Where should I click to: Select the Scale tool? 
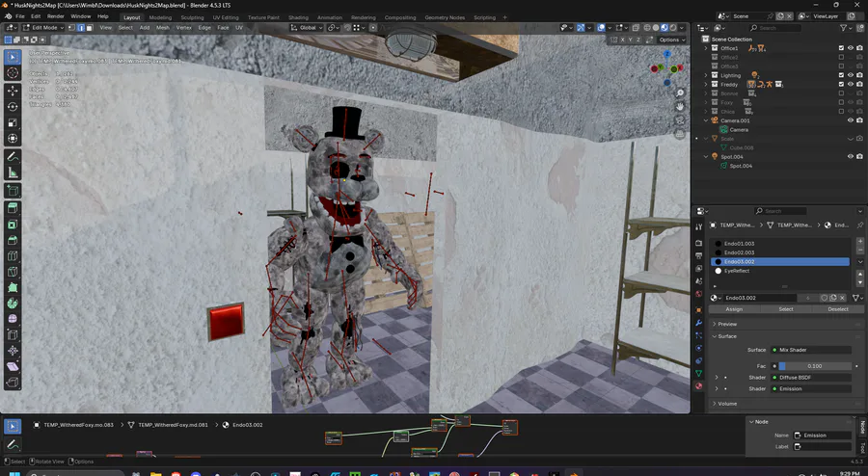pos(13,122)
